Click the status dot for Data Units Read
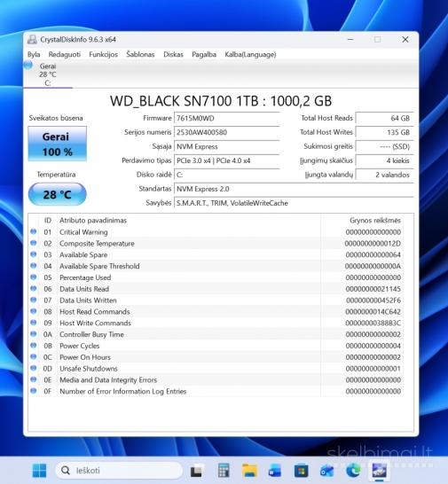The height and width of the screenshot is (484, 448). tap(34, 288)
